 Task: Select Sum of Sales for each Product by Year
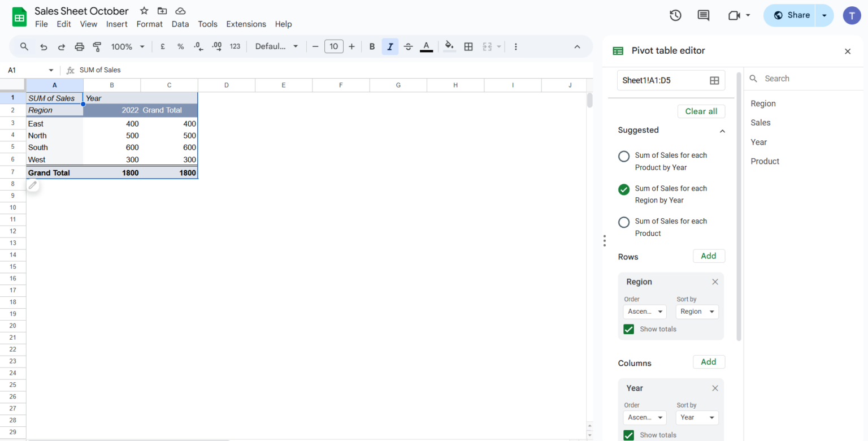[623, 156]
